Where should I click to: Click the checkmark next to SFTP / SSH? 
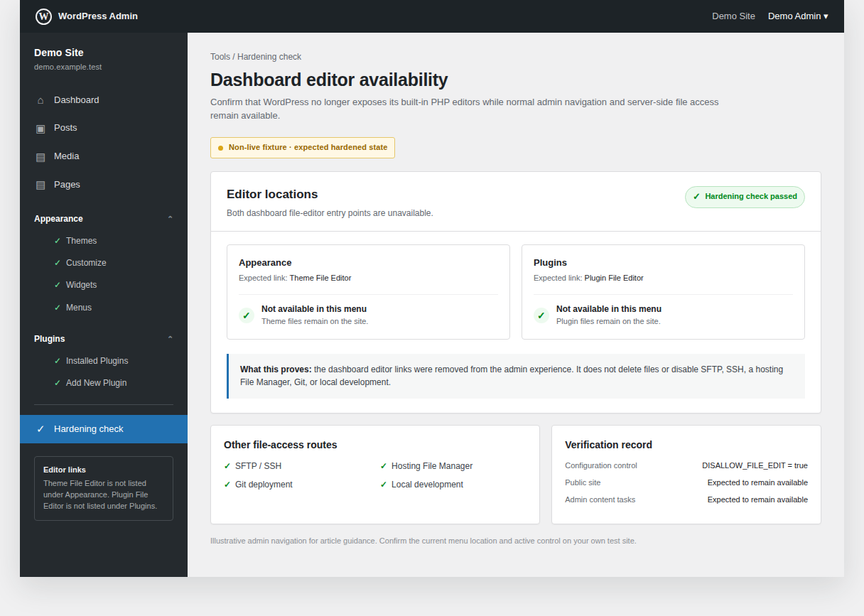click(227, 466)
